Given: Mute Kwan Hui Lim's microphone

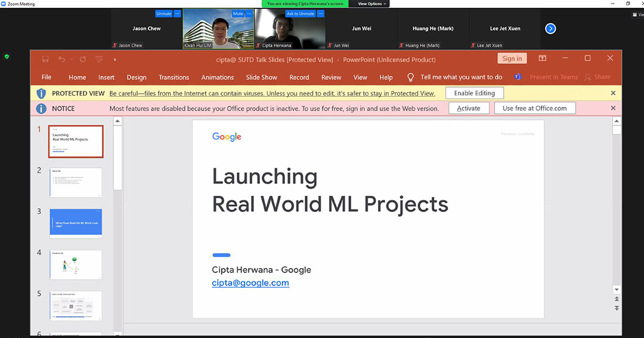Looking at the screenshot, I should pos(238,14).
